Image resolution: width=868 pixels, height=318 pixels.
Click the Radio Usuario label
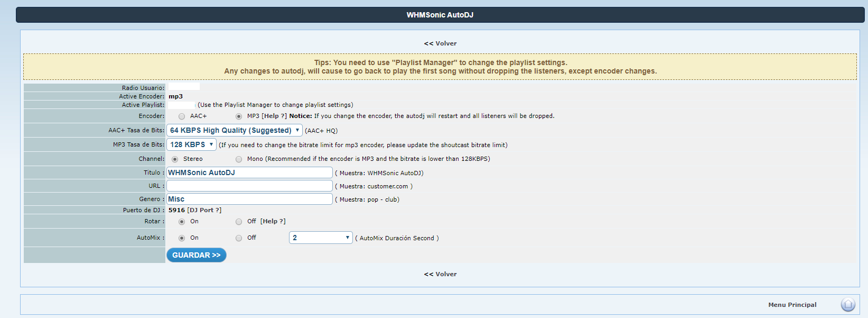point(143,88)
